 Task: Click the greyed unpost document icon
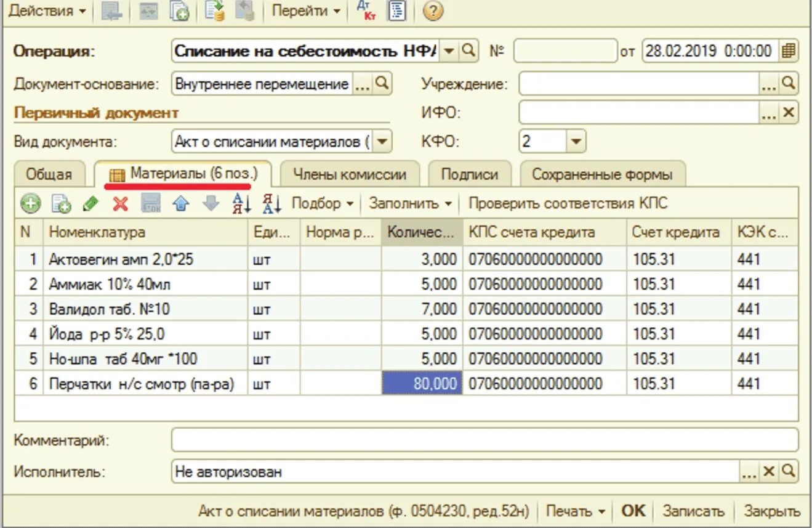coord(245,11)
